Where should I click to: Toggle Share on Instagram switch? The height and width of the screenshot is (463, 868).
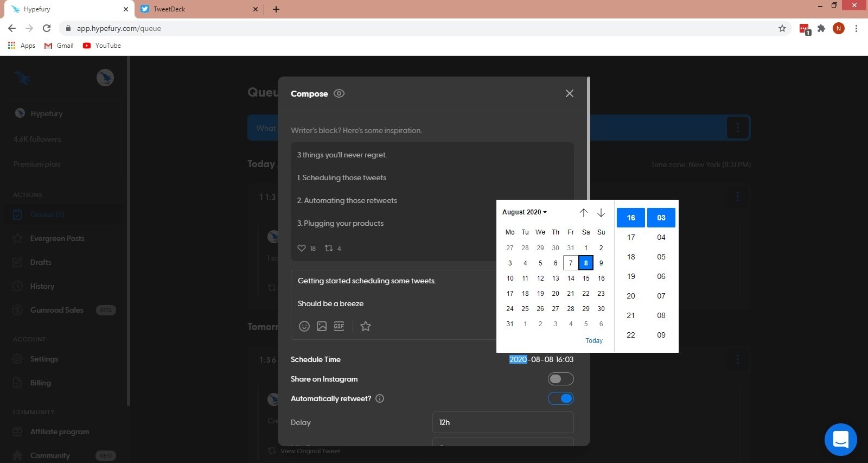pyautogui.click(x=560, y=379)
